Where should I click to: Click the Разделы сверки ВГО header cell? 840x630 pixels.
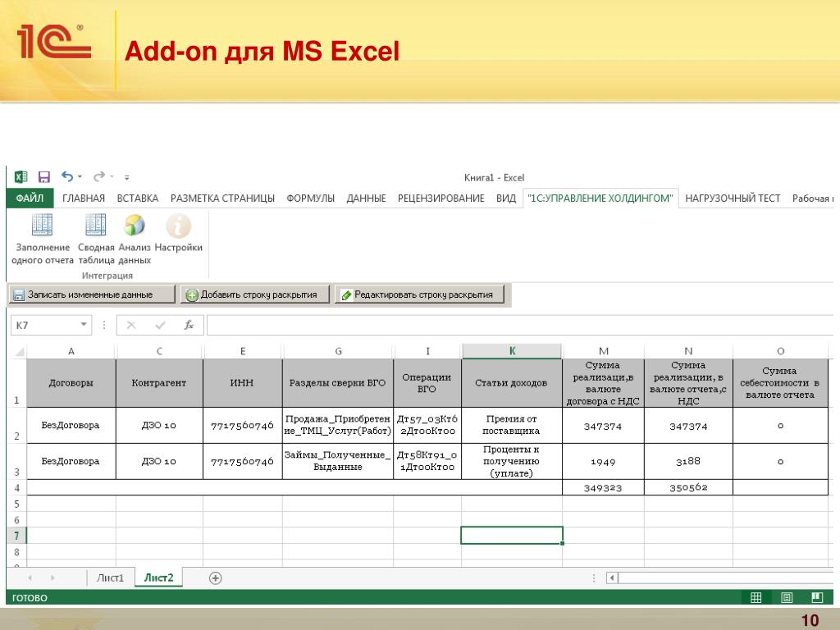337,383
